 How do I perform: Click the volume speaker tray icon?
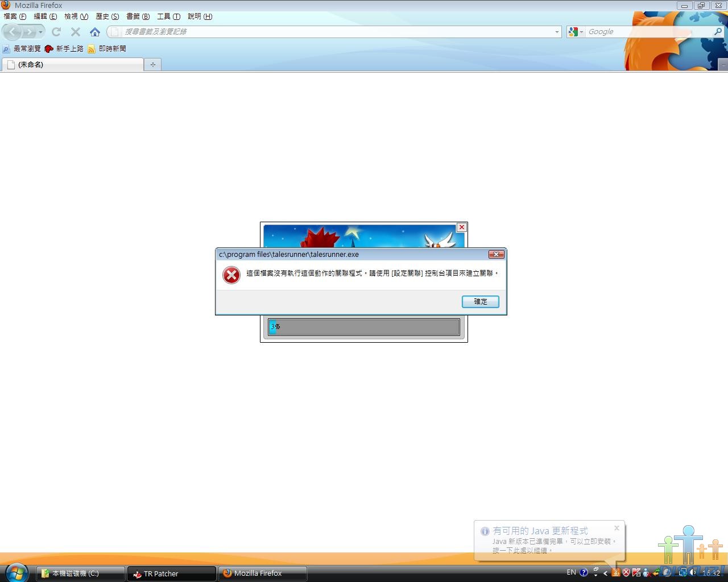tap(693, 573)
